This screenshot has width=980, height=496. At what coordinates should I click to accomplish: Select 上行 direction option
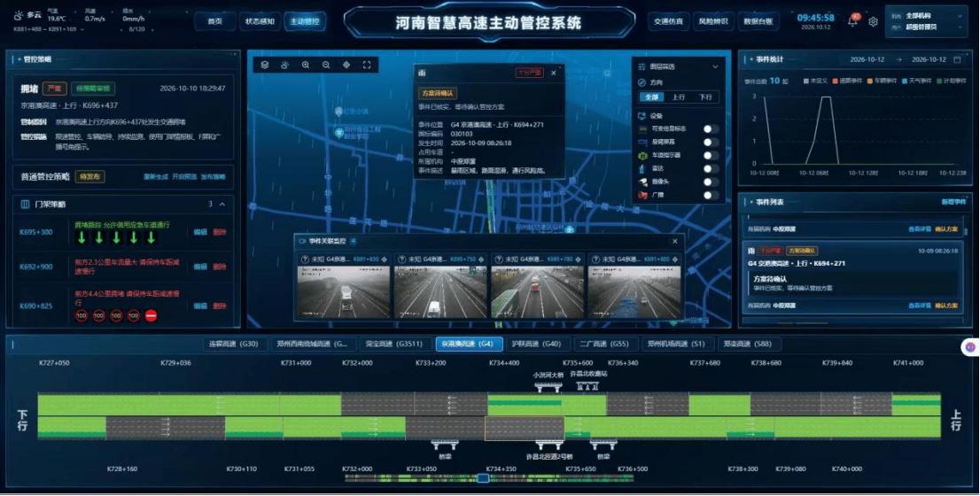(x=678, y=97)
